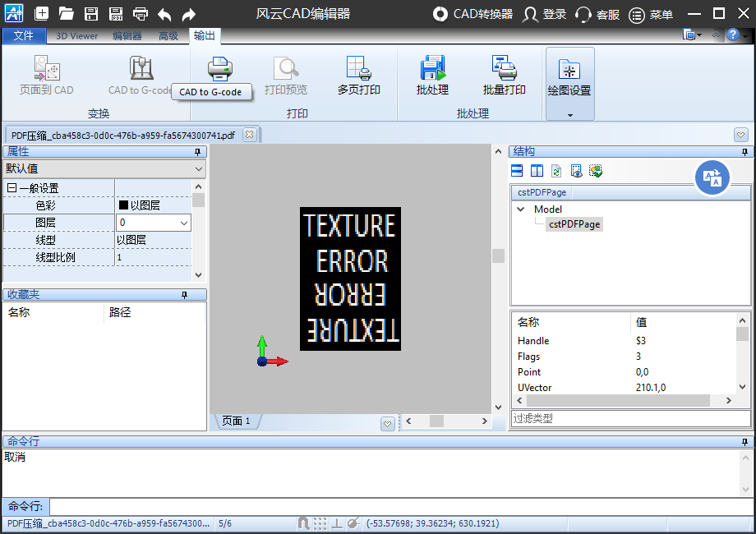Open the window list dropdown near help
Viewport: 756px width, 534px height.
(692, 35)
